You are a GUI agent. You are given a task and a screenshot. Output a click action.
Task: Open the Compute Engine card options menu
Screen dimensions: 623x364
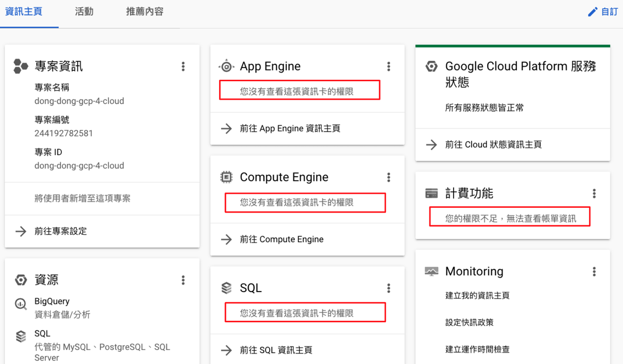(x=388, y=177)
